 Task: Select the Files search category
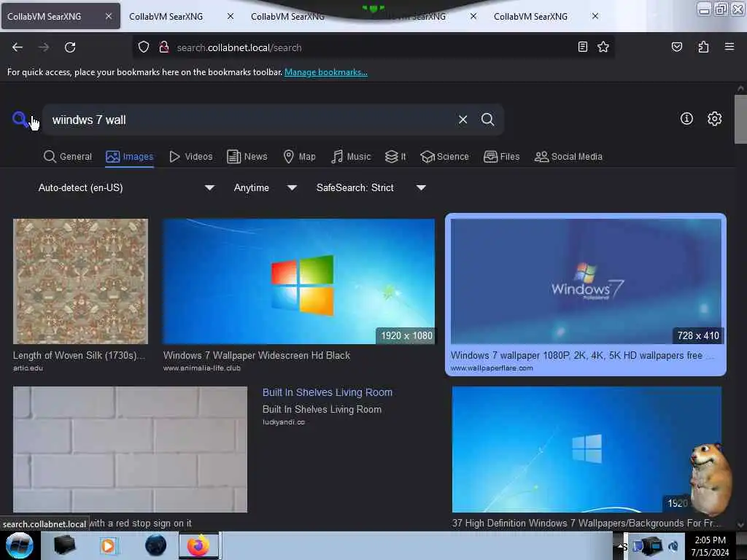pos(502,157)
